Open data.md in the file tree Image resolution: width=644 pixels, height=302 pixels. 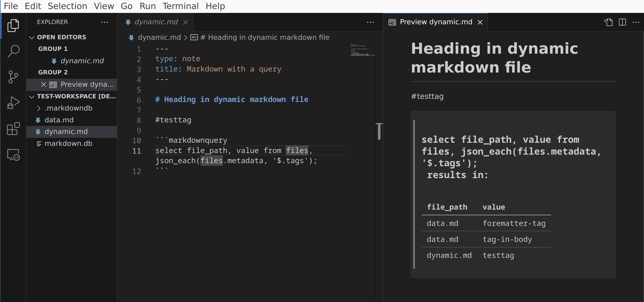pyautogui.click(x=72, y=120)
